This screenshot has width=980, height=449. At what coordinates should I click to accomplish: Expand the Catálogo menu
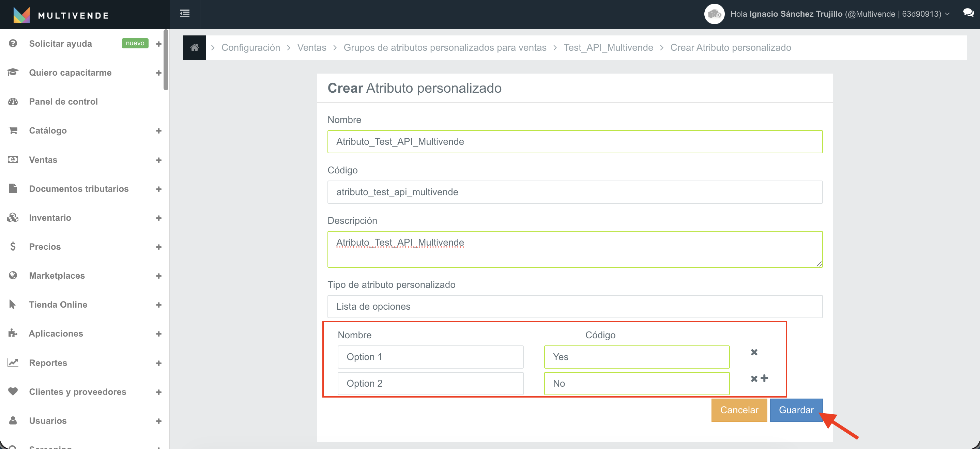159,131
